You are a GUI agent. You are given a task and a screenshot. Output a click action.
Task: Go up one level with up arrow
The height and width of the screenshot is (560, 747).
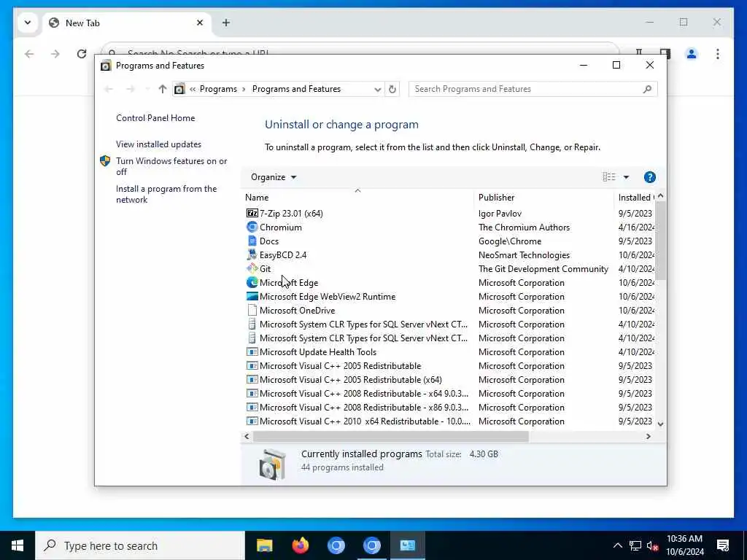click(x=163, y=89)
